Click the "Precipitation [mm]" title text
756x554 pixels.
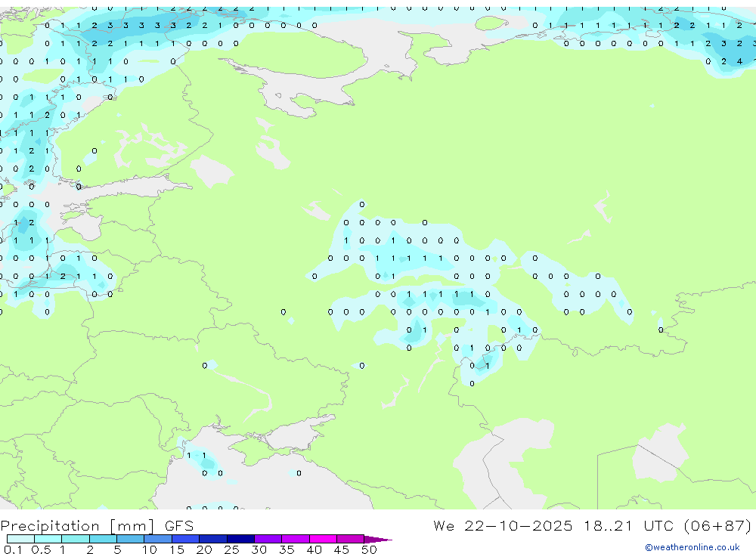pyautogui.click(x=78, y=526)
